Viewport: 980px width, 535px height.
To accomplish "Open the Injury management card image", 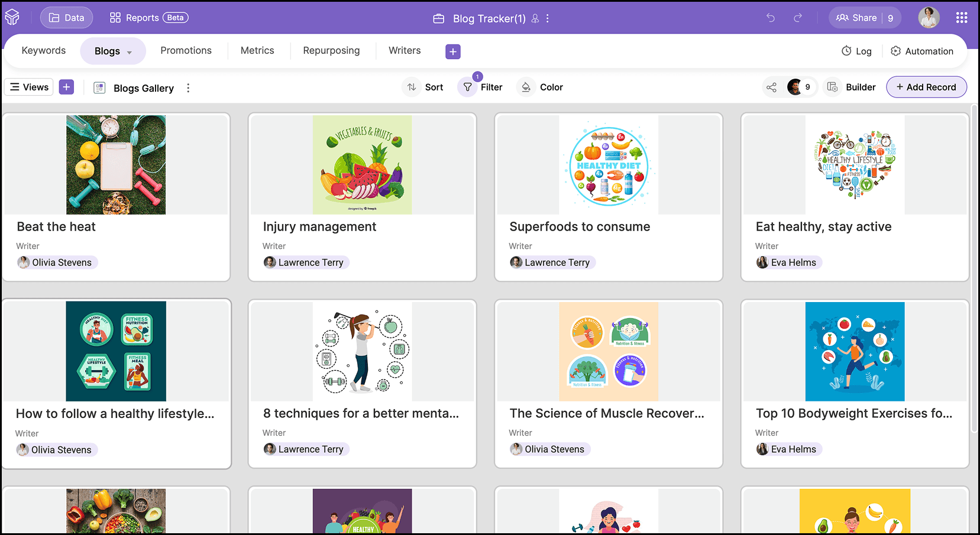I will (362, 165).
